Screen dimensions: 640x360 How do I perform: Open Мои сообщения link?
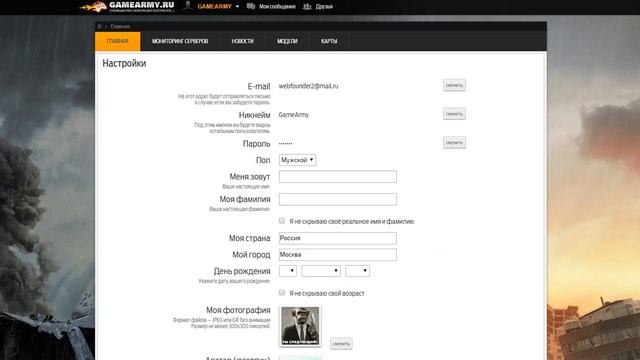click(277, 7)
